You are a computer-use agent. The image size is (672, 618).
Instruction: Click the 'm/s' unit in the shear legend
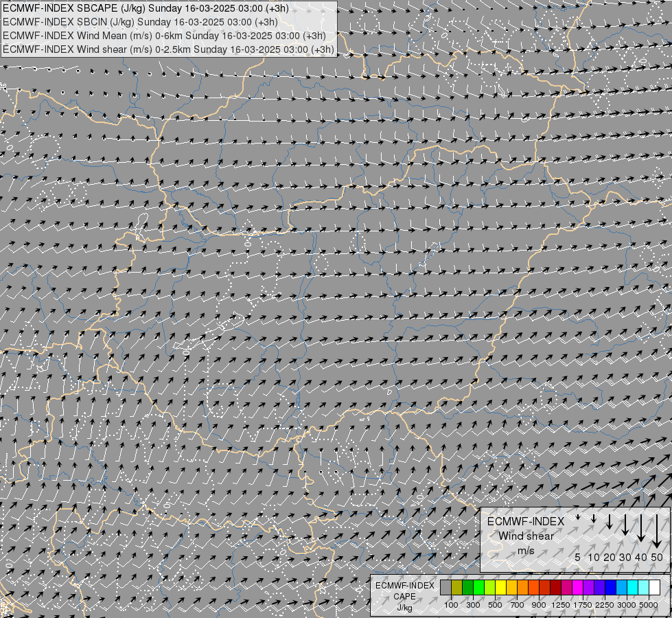[526, 551]
